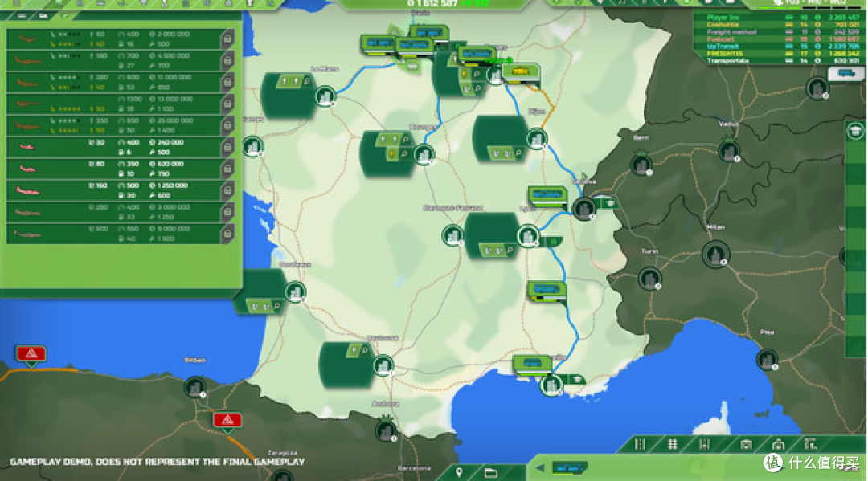Click the lock icon on the 4 500 000 aircraft row

coord(227,61)
